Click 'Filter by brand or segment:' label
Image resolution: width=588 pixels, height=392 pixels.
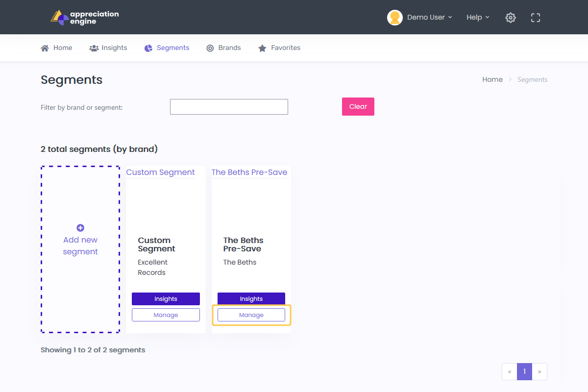tap(81, 107)
